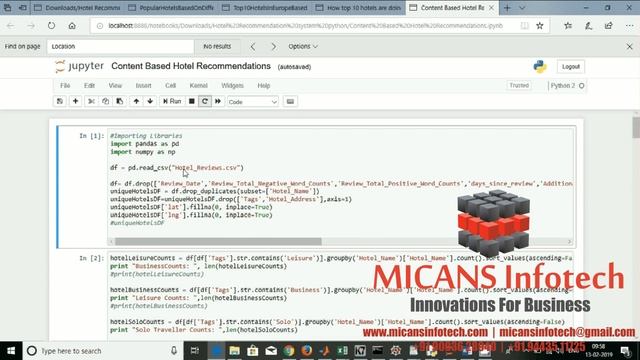640x360 pixels.
Task: Close the Content Based Hotel Re tab
Action: coord(491,8)
